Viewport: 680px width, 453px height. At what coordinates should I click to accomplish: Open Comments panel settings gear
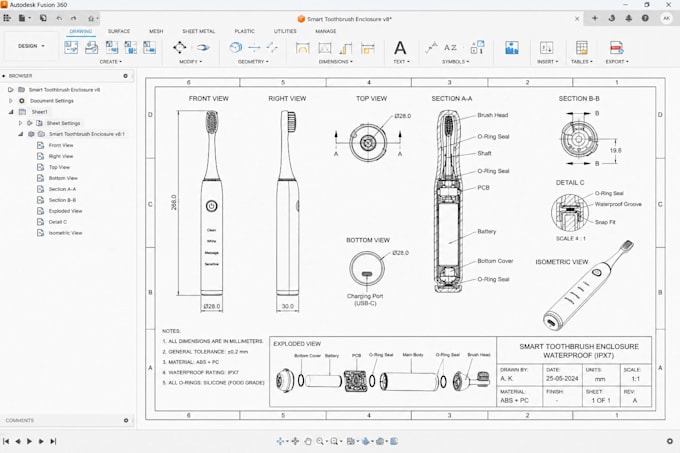tap(126, 420)
